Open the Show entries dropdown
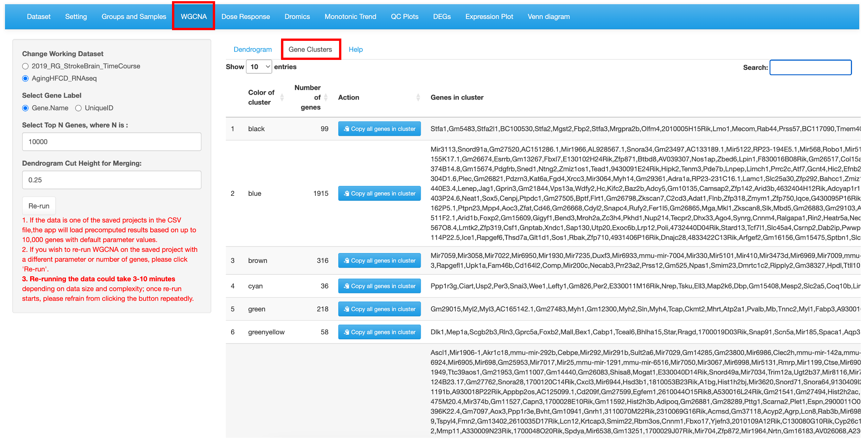The width and height of the screenshot is (868, 445). (x=259, y=67)
